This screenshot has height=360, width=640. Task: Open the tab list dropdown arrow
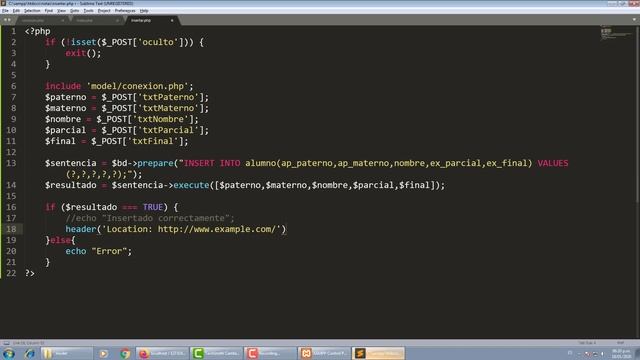pos(634,20)
